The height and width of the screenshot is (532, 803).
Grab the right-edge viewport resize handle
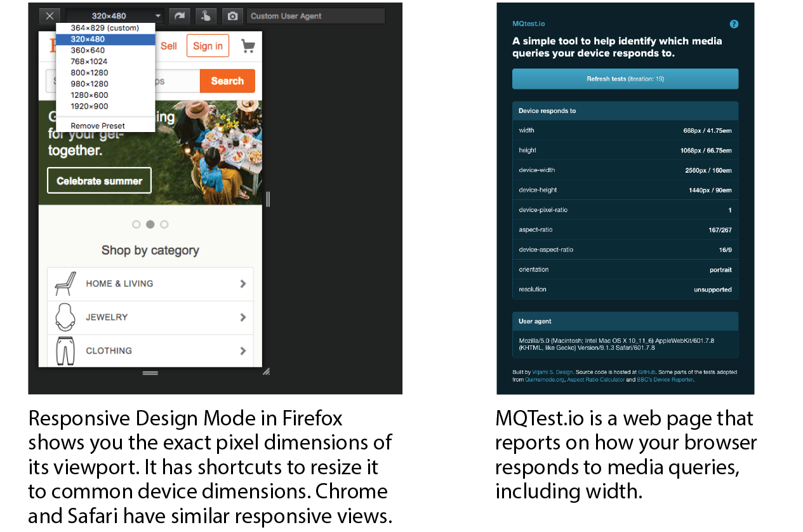268,199
